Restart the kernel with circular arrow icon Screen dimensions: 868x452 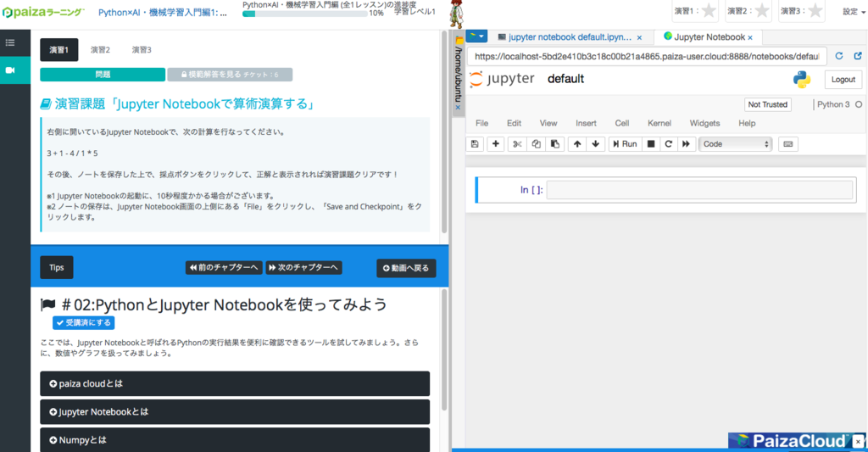coord(669,144)
